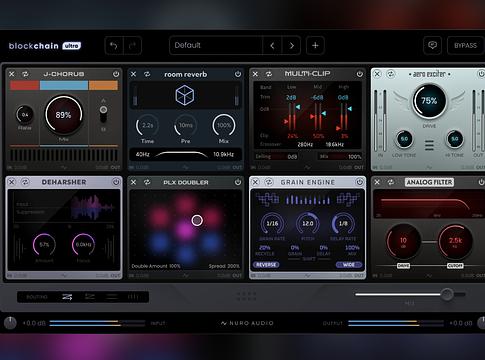Image resolution: width=485 pixels, height=360 pixels.
Task: Toggle J-Chorus power button
Action: (116, 74)
